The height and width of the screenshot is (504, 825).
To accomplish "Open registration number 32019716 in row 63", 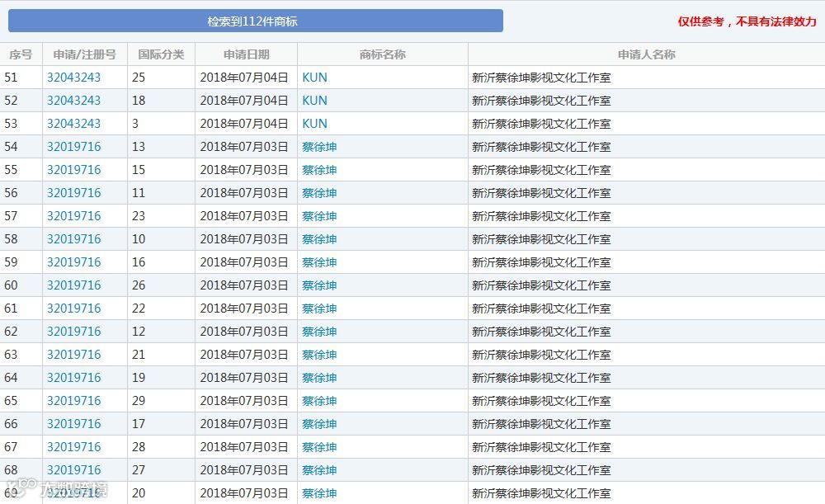I will coord(73,356).
